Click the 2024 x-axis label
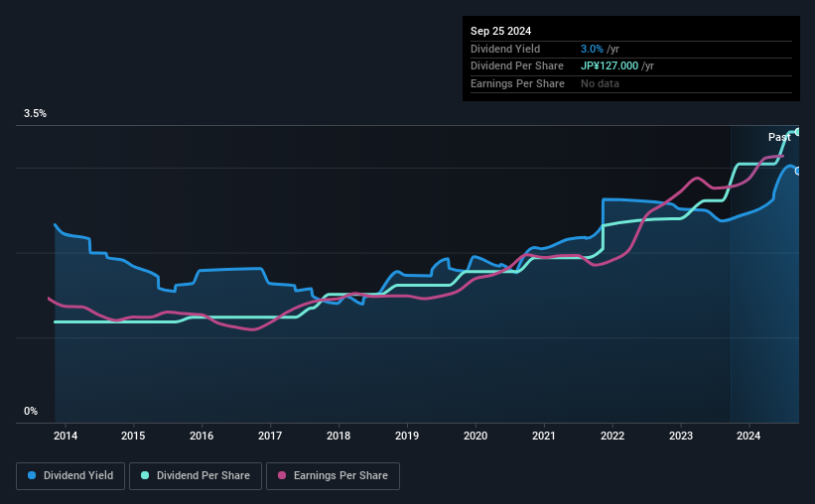Viewport: 815px width, 504px height. 748,436
